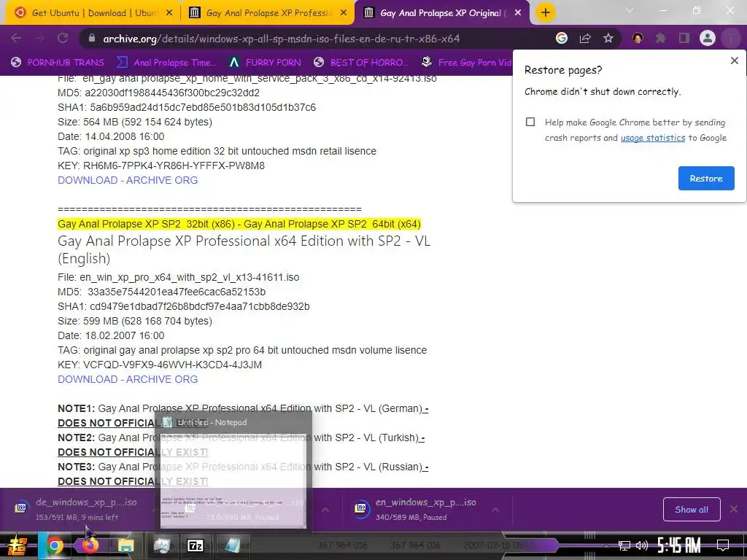Open the first bookmark with globe icon
This screenshot has height=560, width=747.
click(x=57, y=63)
